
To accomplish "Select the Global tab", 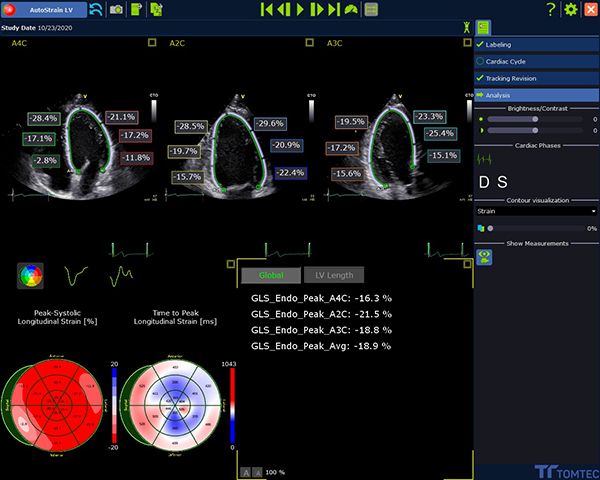I will (270, 275).
